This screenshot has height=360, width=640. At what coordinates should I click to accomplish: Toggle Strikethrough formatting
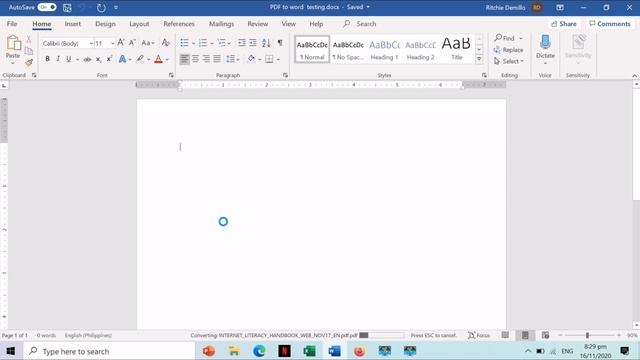pyautogui.click(x=87, y=59)
